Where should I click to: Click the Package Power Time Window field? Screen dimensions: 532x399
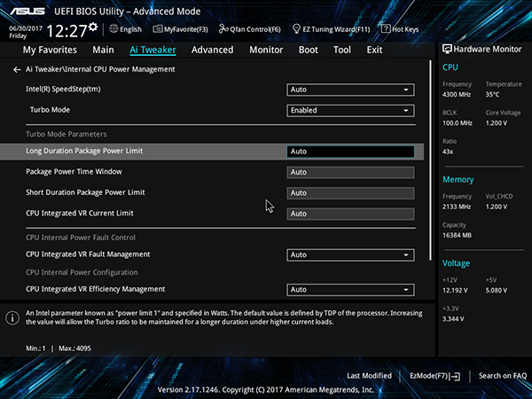point(350,172)
